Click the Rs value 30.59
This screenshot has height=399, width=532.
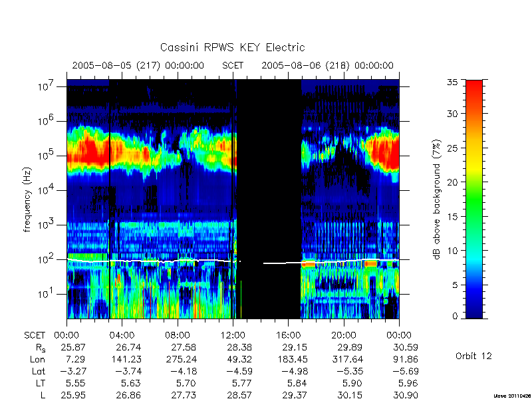[406, 347]
